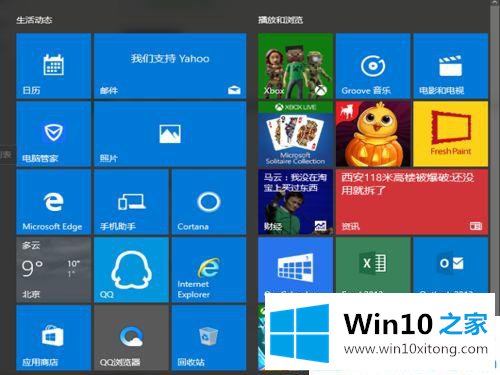Select the 生活动态 group header
The image size is (500, 375).
(x=34, y=20)
